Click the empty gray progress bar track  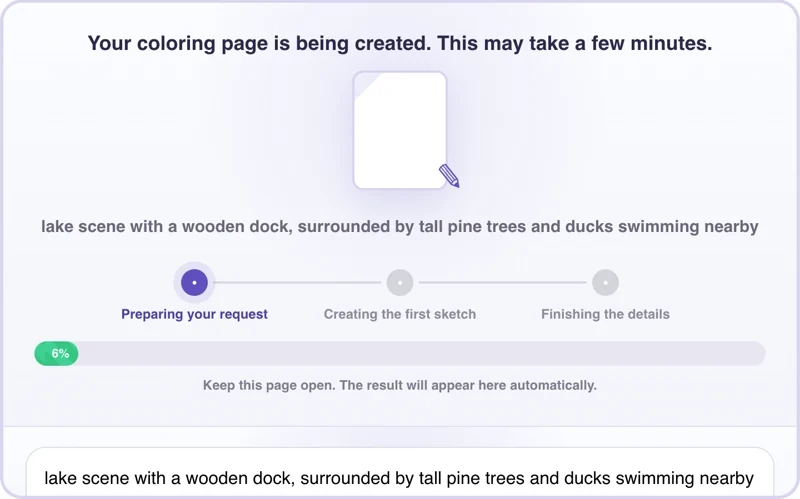click(421, 354)
